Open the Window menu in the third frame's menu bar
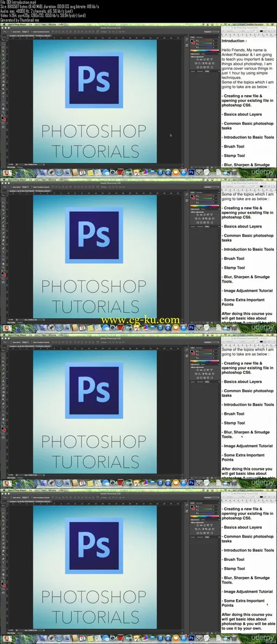The image size is (277, 644). [x=52, y=335]
